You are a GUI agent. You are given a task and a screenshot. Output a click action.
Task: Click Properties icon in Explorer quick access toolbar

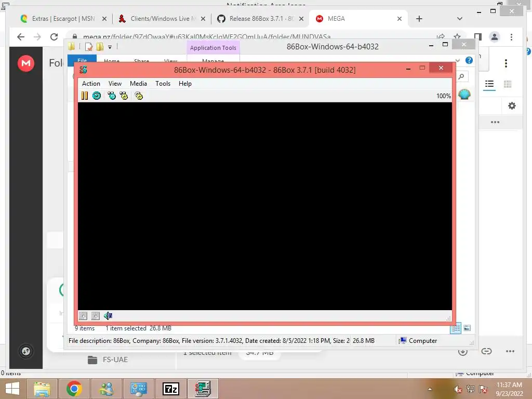(x=88, y=47)
